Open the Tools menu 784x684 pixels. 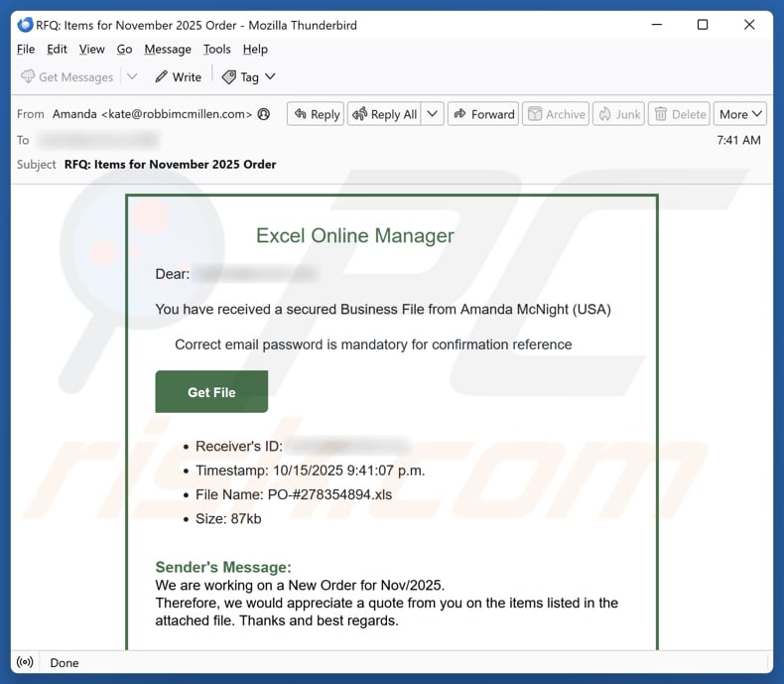[x=216, y=49]
